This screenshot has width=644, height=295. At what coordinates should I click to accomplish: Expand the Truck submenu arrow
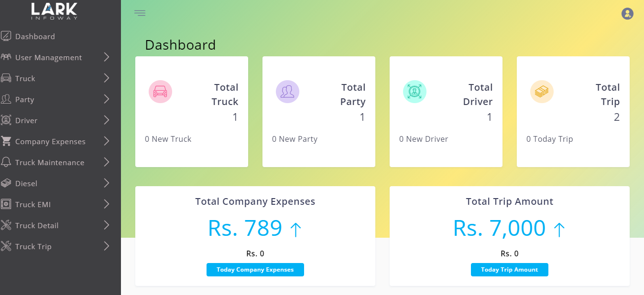pyautogui.click(x=107, y=78)
